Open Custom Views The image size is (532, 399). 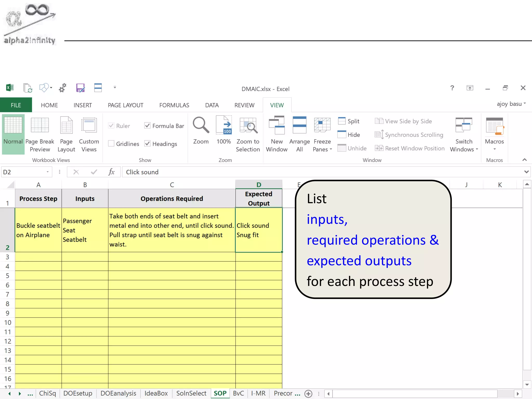(89, 134)
